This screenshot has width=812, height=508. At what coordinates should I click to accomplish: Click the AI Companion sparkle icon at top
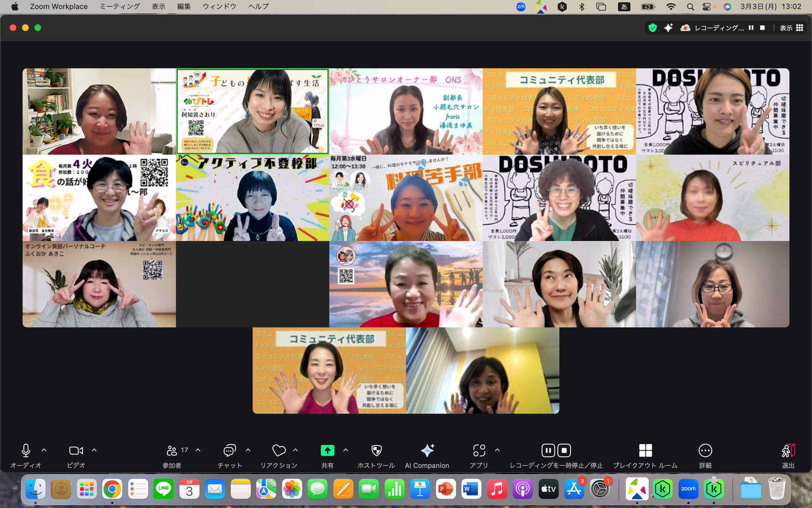pyautogui.click(x=668, y=28)
